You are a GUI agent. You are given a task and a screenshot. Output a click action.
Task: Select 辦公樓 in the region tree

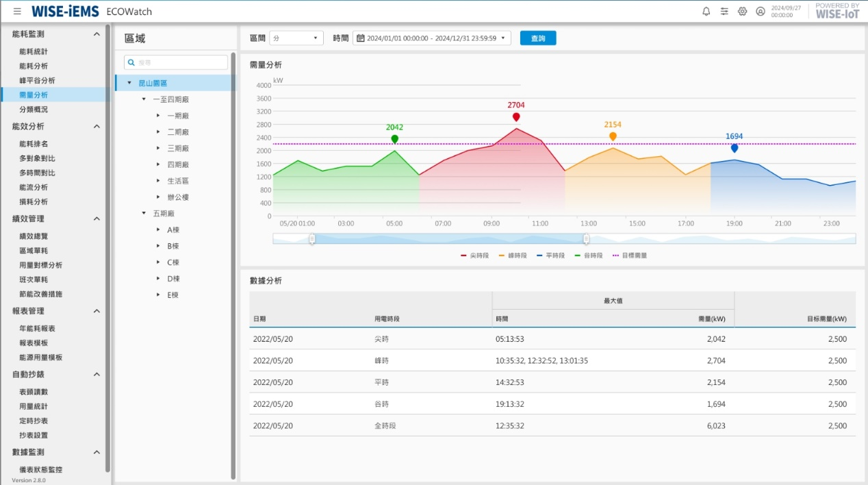tap(178, 197)
